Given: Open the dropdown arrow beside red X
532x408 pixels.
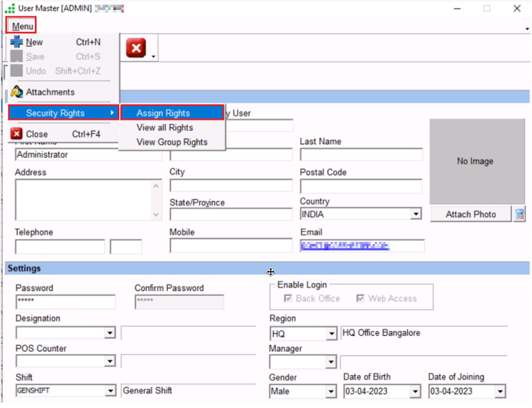Looking at the screenshot, I should pyautogui.click(x=153, y=57).
